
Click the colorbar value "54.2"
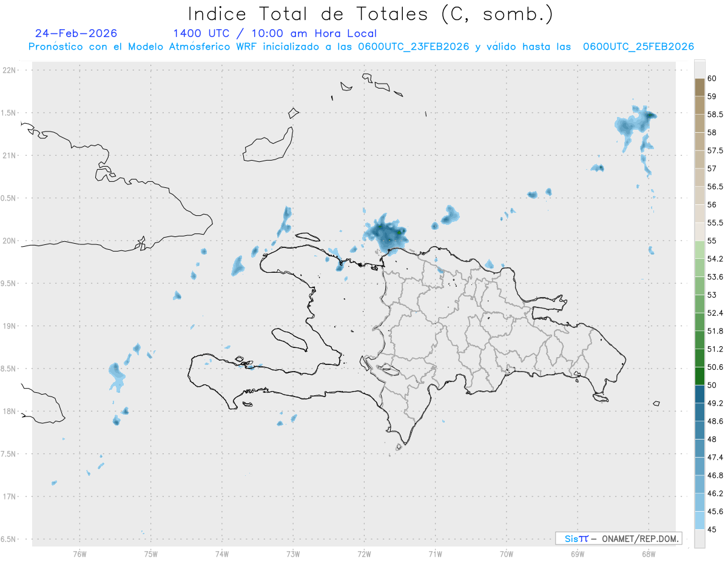pyautogui.click(x=715, y=259)
